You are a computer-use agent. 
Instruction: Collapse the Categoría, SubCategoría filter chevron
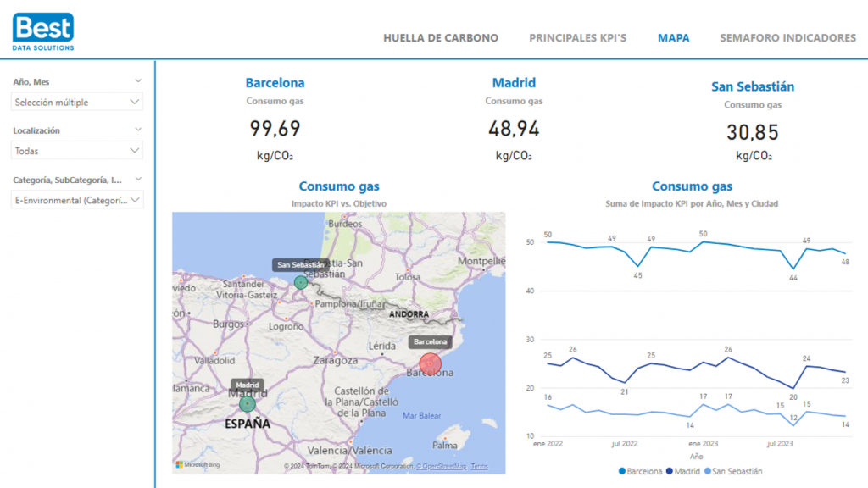[x=138, y=180]
